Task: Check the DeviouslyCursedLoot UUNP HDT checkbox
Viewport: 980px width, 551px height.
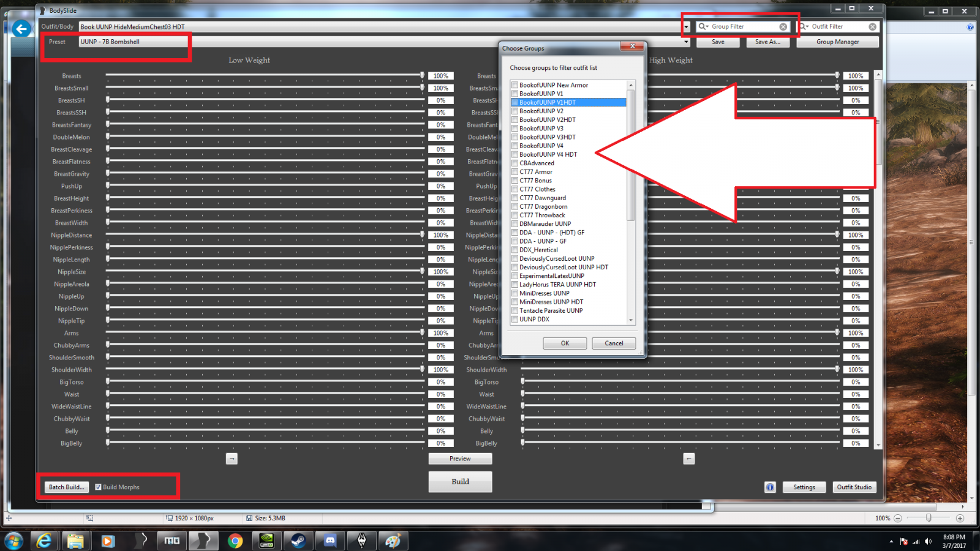Action: coord(515,267)
